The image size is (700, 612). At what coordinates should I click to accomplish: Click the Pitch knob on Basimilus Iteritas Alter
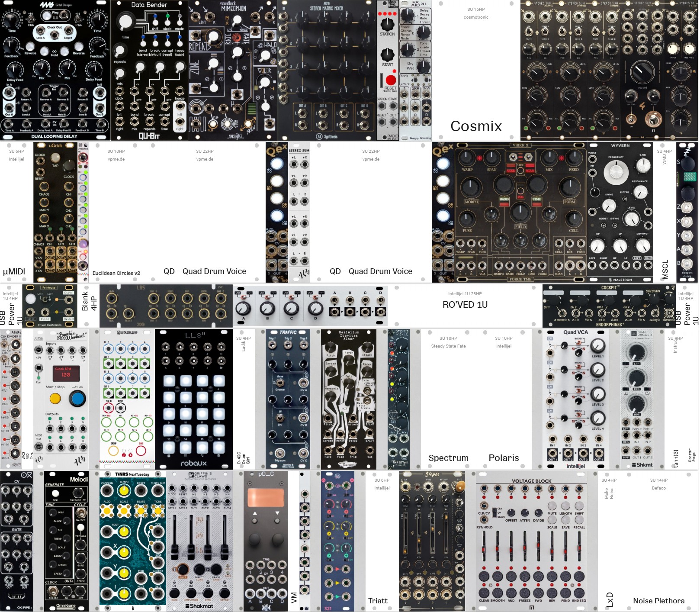pyautogui.click(x=331, y=348)
